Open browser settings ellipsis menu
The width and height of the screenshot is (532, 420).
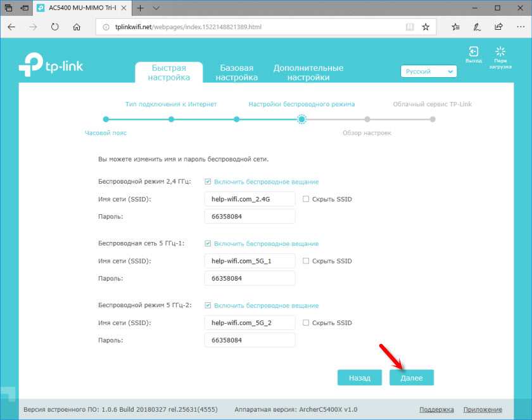519,27
